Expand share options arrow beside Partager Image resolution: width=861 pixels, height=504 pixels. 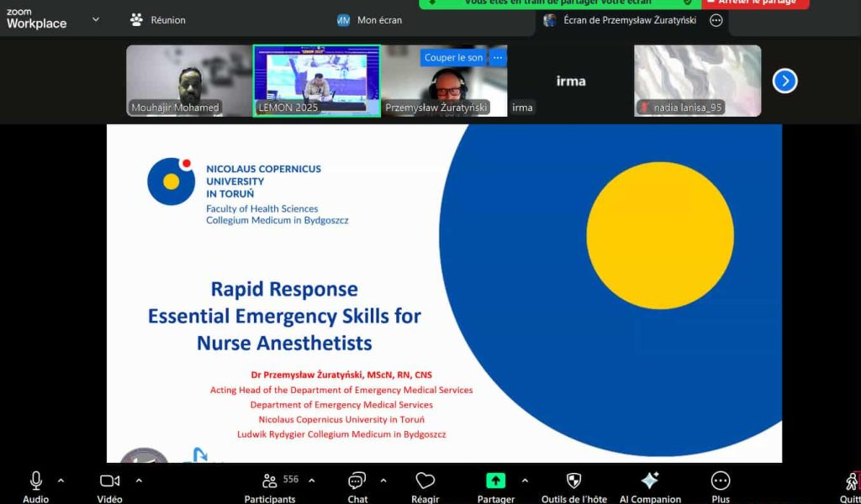(x=525, y=480)
